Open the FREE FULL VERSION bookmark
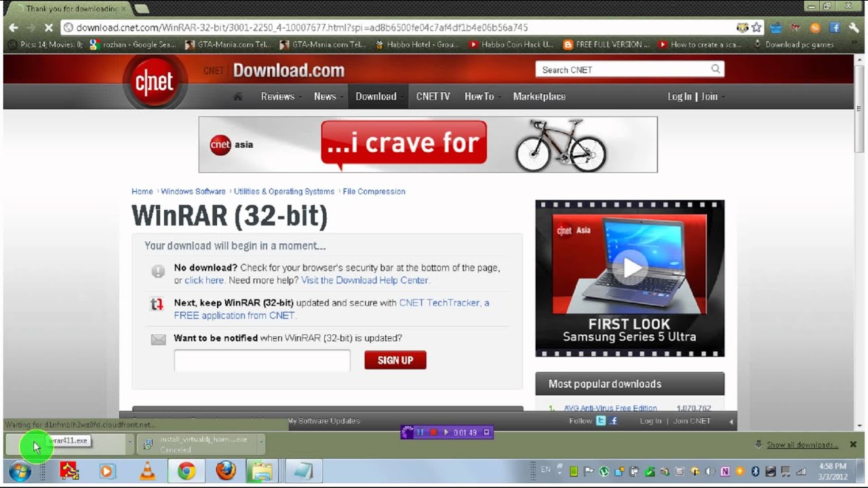This screenshot has width=868, height=488. pyautogui.click(x=607, y=45)
